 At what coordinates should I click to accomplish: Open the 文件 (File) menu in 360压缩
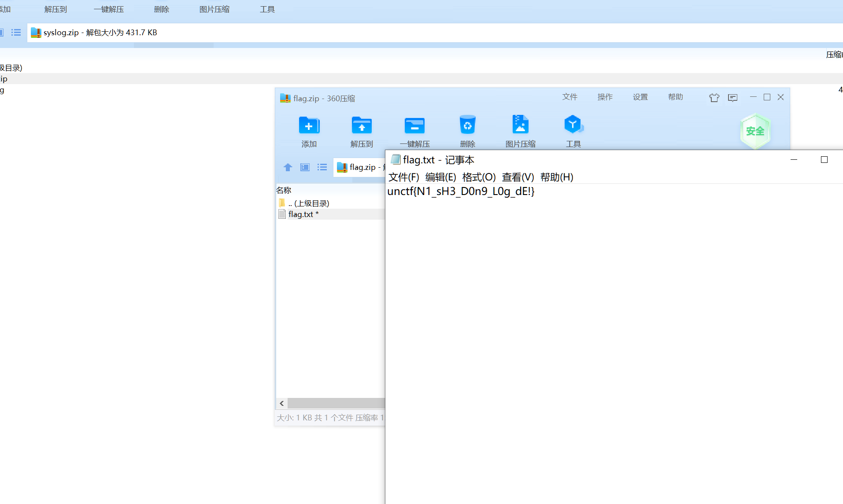tap(569, 97)
